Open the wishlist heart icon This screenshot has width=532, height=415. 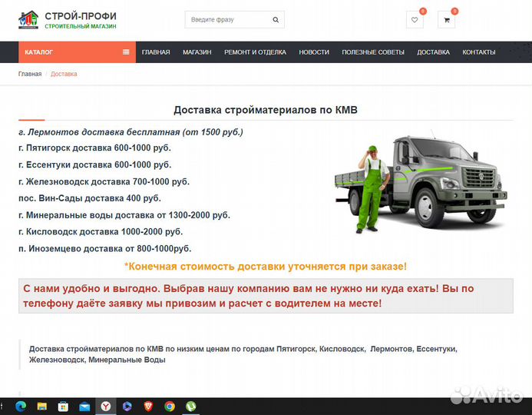[415, 20]
